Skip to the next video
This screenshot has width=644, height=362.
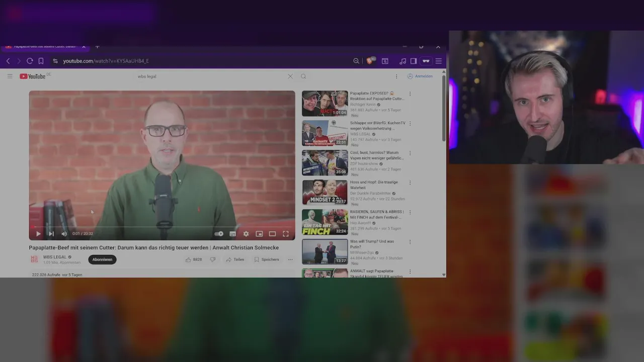(51, 234)
